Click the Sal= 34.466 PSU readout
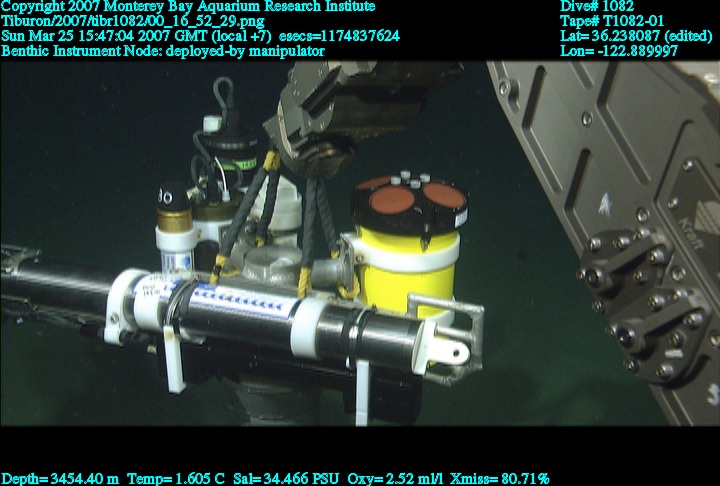The image size is (720, 486). pyautogui.click(x=287, y=479)
